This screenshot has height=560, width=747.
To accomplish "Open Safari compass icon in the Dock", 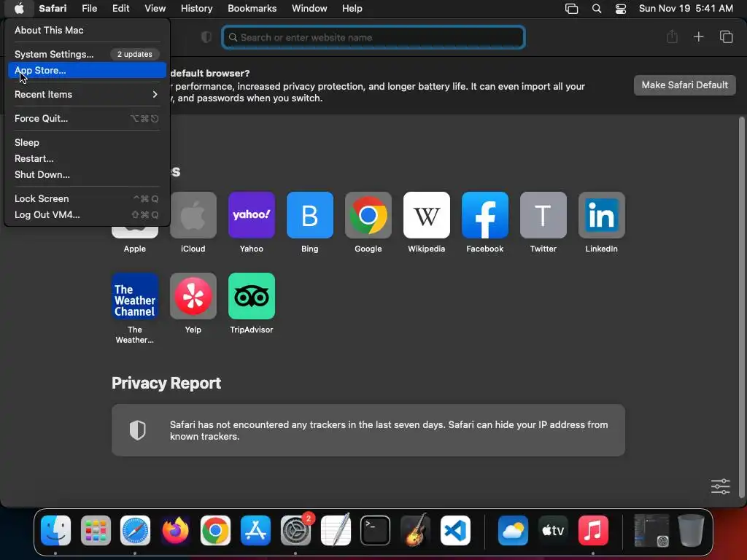I will click(x=135, y=530).
